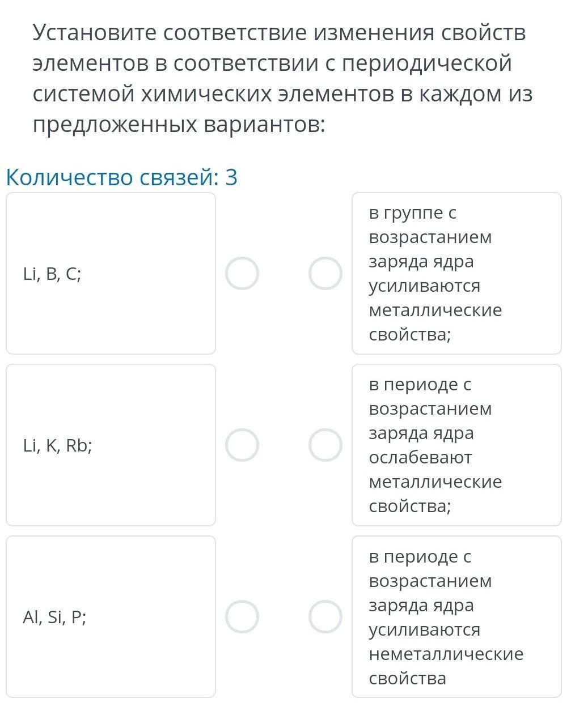Click the 'Количество связей: 3' label
571x728 pixels.
tap(121, 178)
